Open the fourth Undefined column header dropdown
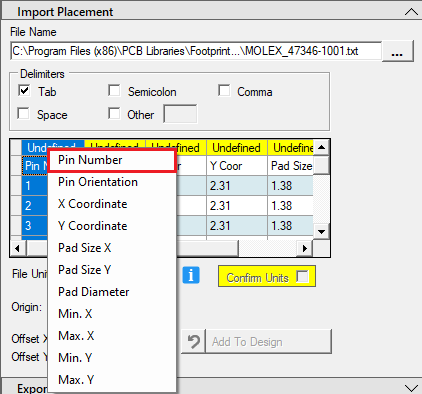The width and height of the screenshot is (422, 394). pos(237,148)
